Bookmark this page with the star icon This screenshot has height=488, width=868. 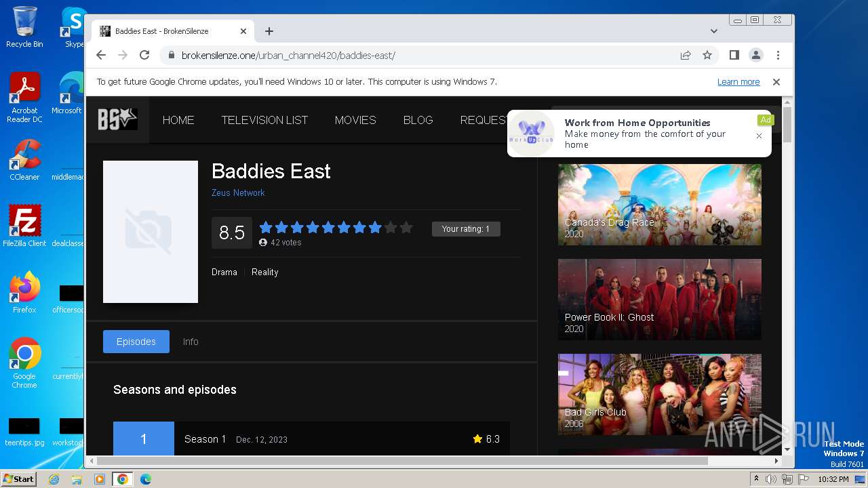[707, 55]
